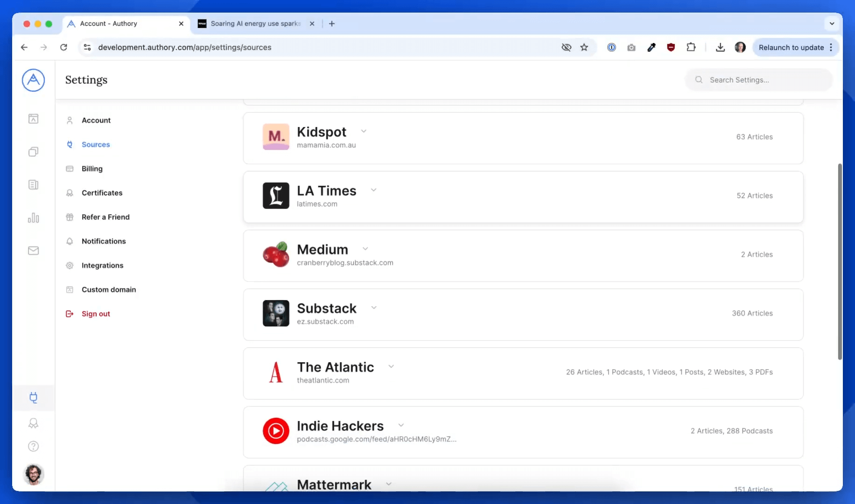Click the Sign out link
Image resolution: width=855 pixels, height=504 pixels.
[x=96, y=314]
